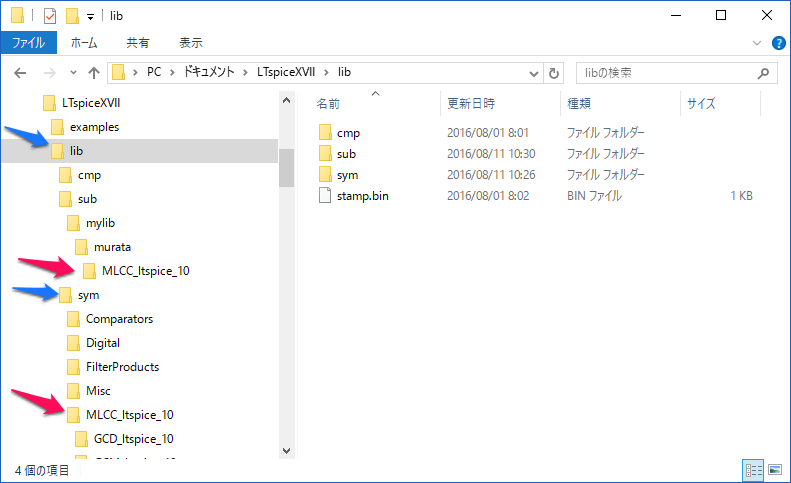Screen dimensions: 791x483
Task: Switch to details view layout icon
Action: pyautogui.click(x=753, y=469)
